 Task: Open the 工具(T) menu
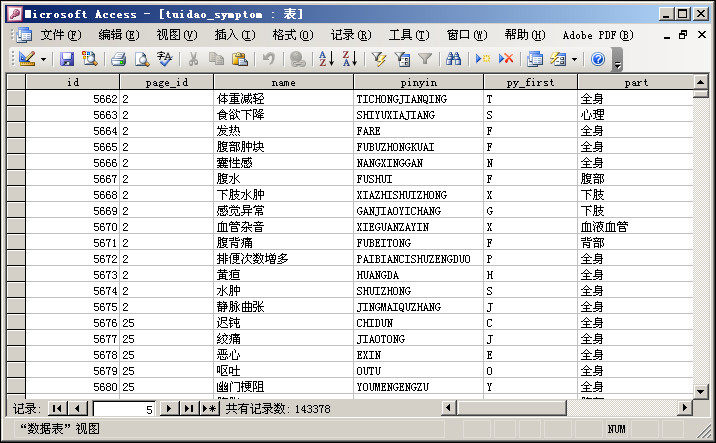(409, 35)
